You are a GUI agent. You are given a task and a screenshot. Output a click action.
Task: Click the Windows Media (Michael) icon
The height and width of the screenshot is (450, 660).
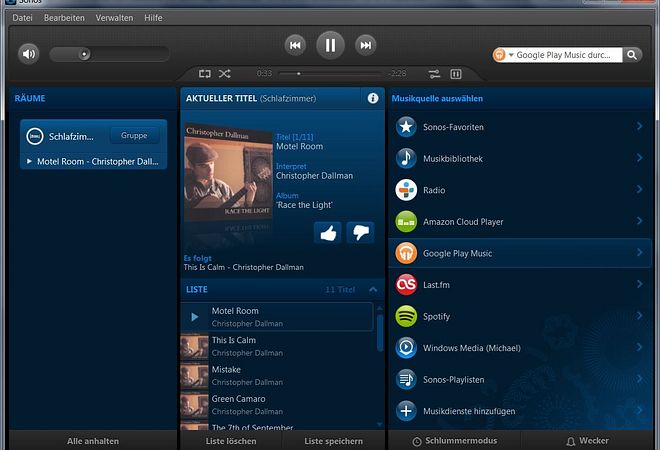click(x=406, y=348)
